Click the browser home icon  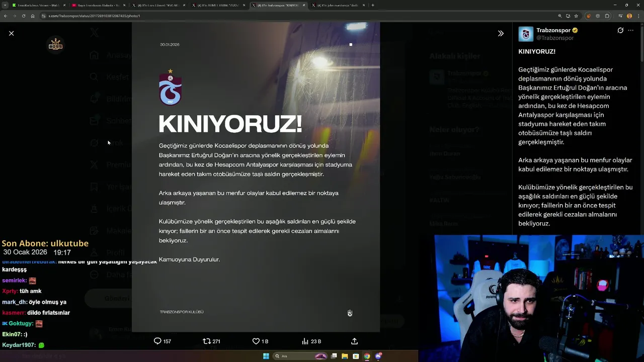pyautogui.click(x=33, y=16)
